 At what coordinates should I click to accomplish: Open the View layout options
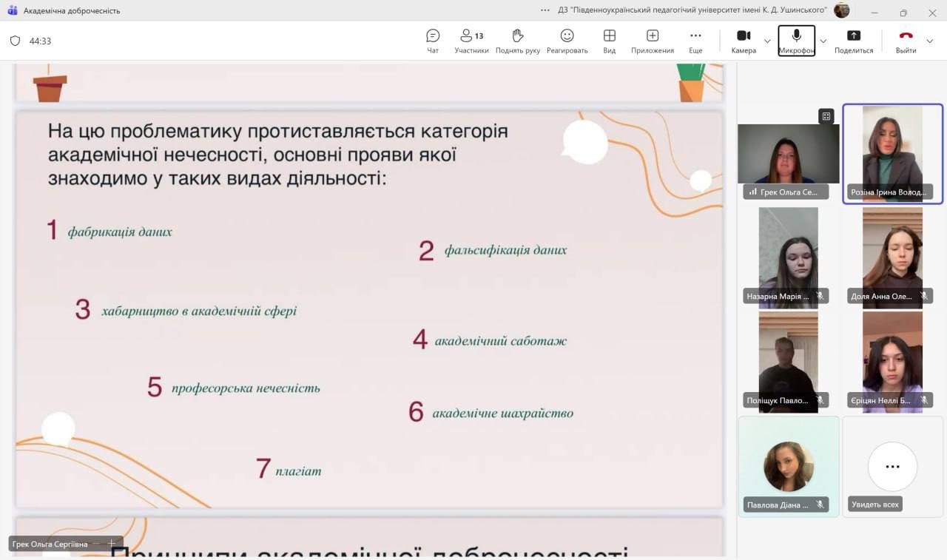coord(609,36)
